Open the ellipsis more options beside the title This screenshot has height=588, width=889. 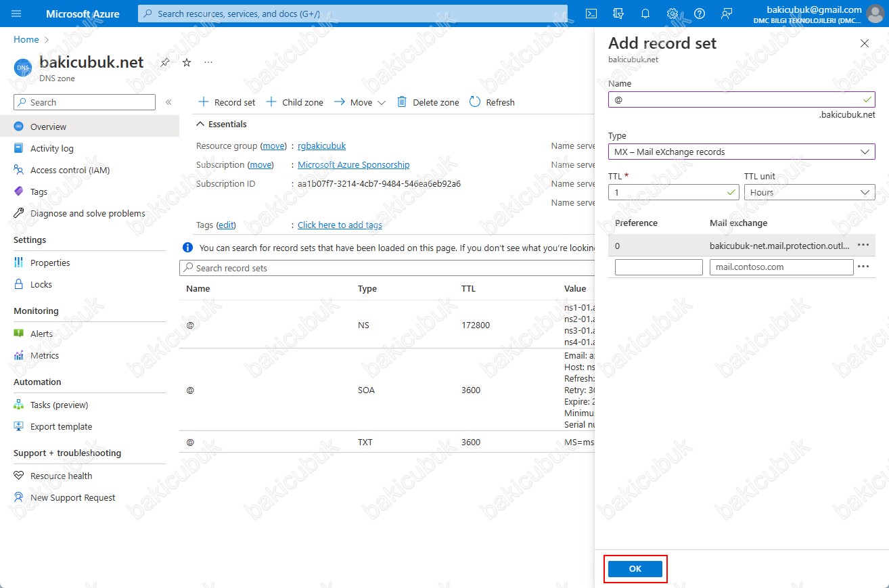[208, 62]
